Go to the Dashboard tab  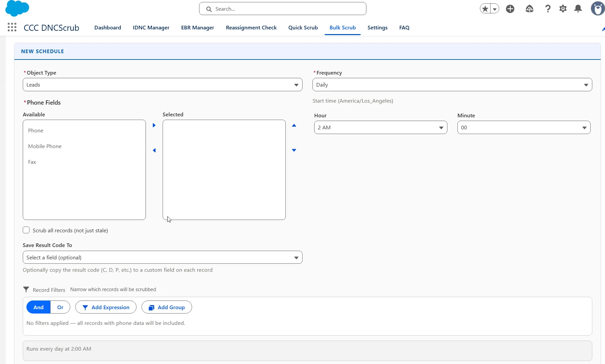coord(108,27)
